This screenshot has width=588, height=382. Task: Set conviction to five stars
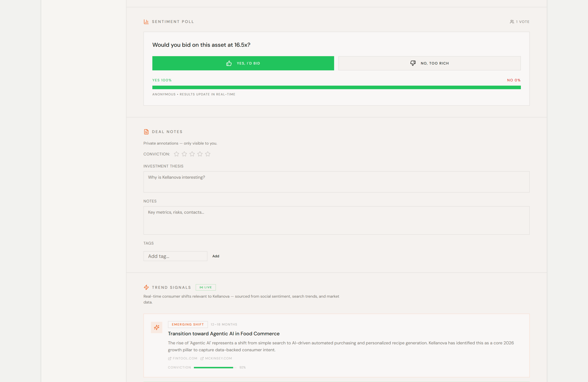click(x=208, y=154)
